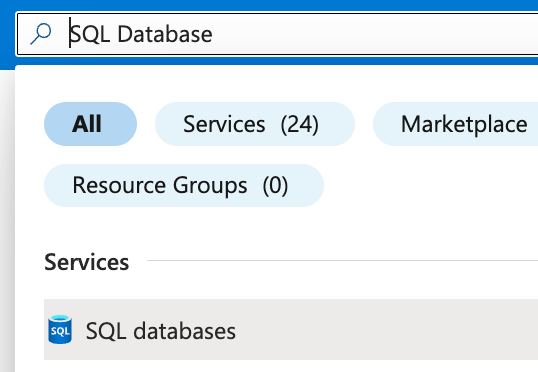Filter results by Marketplace
This screenshot has height=372, width=538.
pyautogui.click(x=456, y=124)
